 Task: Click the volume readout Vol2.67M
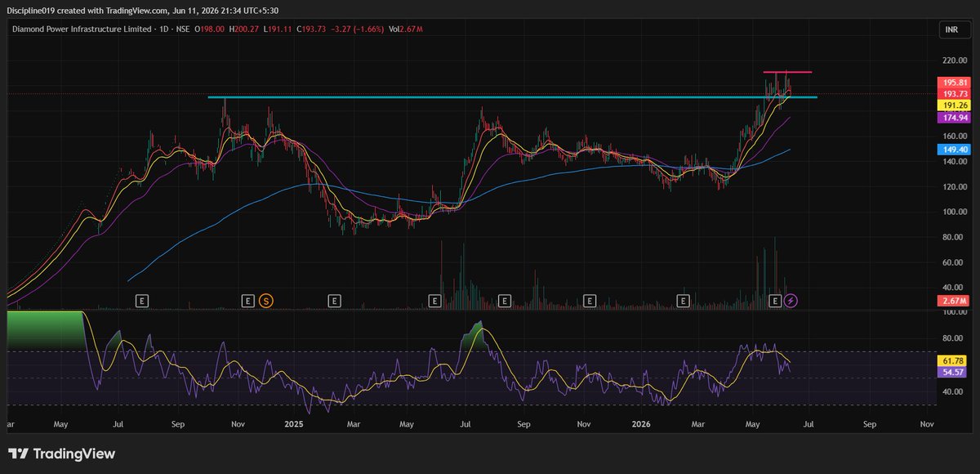[x=407, y=29]
